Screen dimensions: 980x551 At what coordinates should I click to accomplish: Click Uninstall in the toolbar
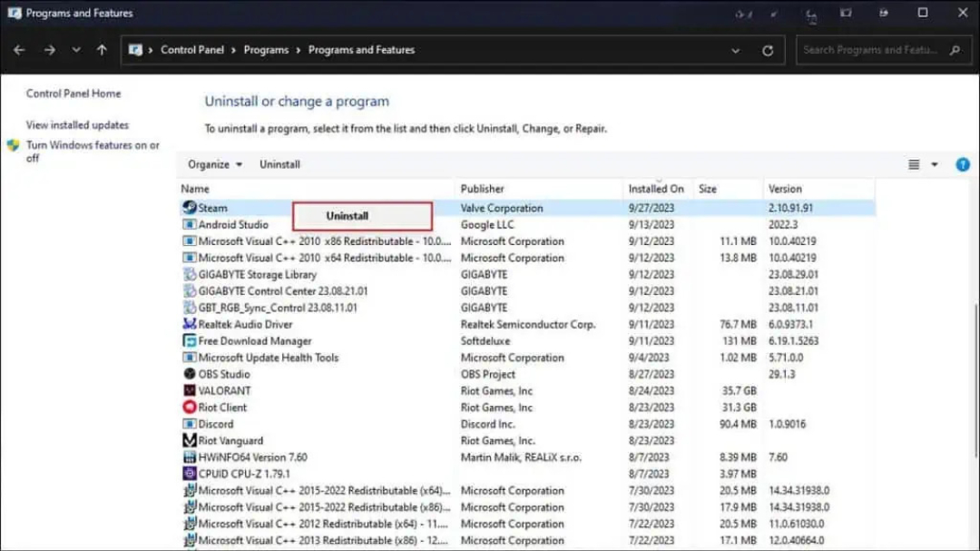(x=279, y=164)
